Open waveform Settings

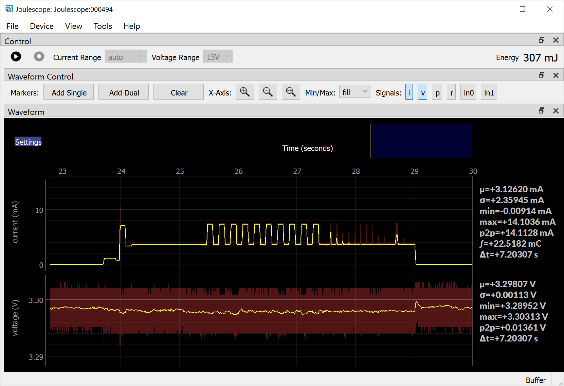[28, 142]
